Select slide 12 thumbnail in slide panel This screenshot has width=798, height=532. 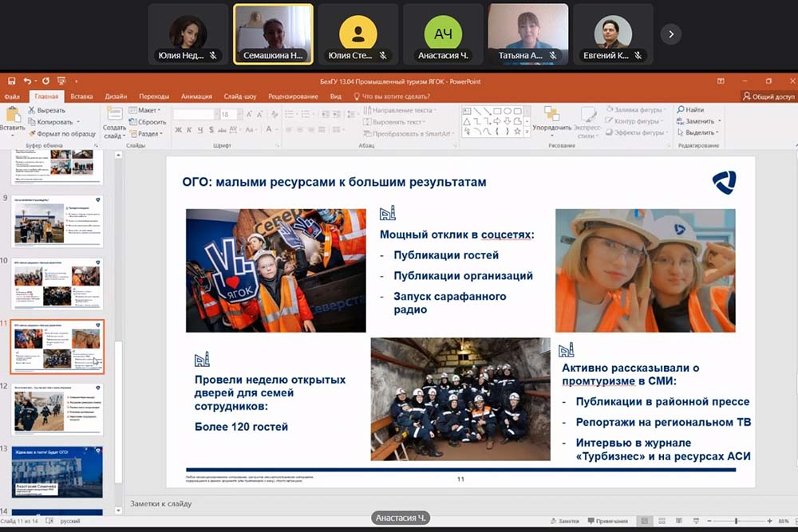click(57, 408)
